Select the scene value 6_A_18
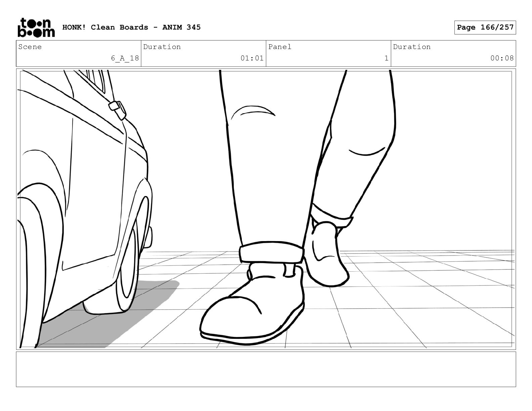Screen dimensions: 532x411 tap(125, 58)
